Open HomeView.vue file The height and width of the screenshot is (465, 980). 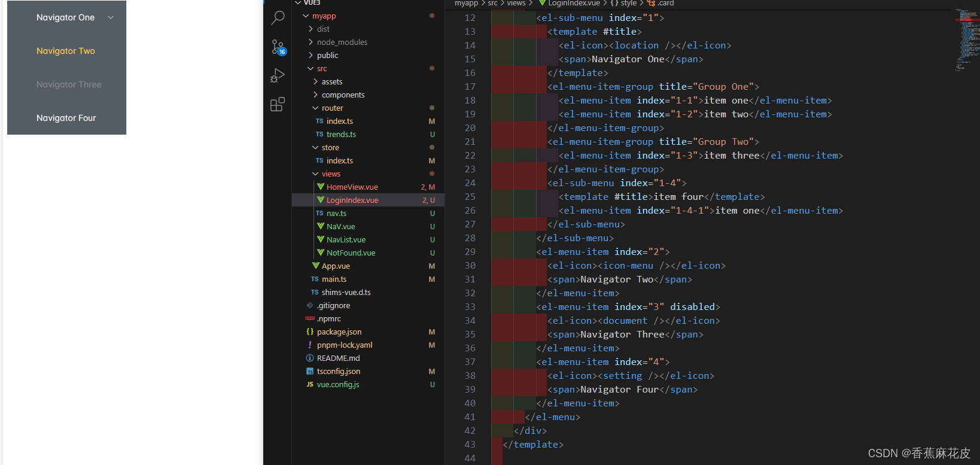coord(368,187)
